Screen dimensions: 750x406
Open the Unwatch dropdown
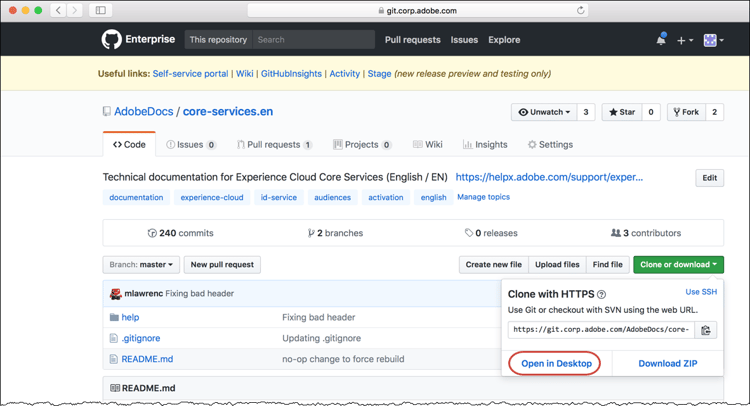(544, 112)
